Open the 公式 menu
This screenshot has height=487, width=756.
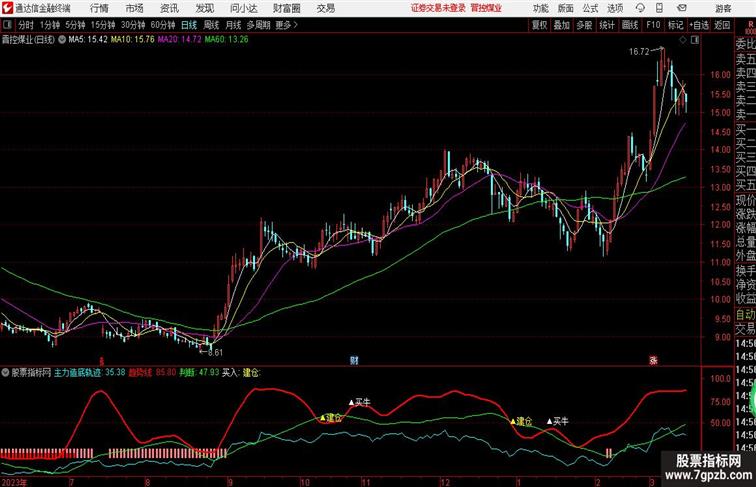pyautogui.click(x=590, y=8)
